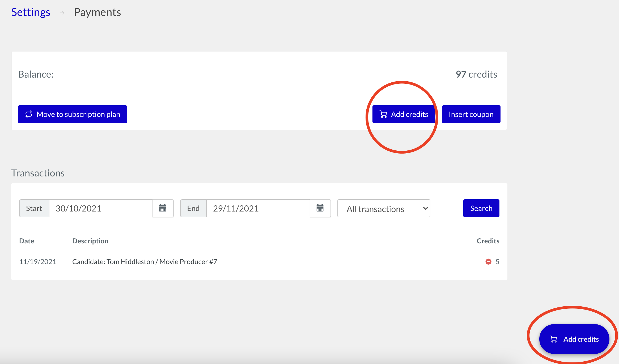This screenshot has height=364, width=619.
Task: Click the Transactions heading
Action: click(38, 173)
